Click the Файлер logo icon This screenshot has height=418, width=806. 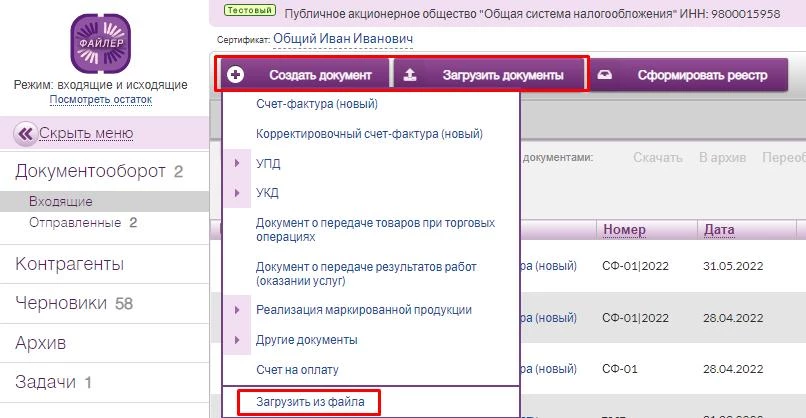(x=98, y=43)
